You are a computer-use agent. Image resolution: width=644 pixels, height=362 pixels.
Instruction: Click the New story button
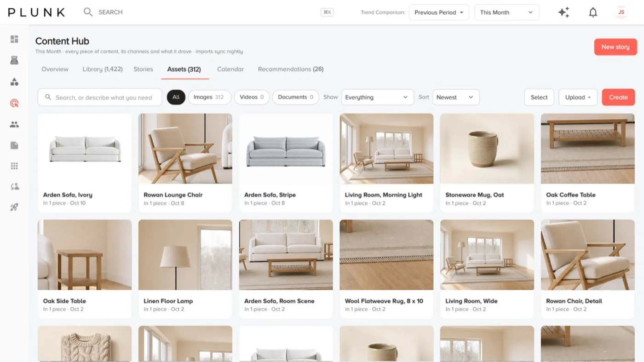pyautogui.click(x=615, y=47)
